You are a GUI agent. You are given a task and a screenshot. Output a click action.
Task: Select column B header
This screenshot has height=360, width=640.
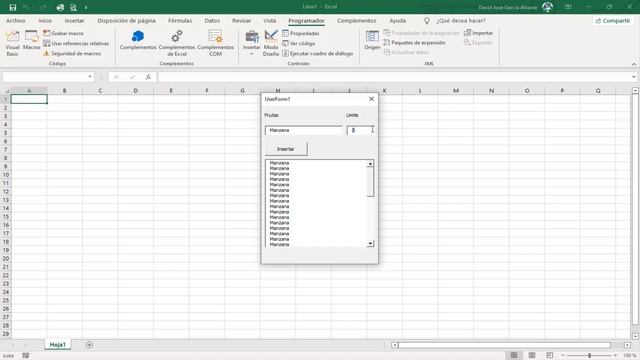pos(64,91)
